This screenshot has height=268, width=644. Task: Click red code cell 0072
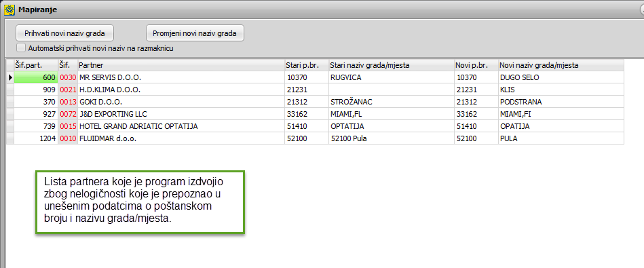tap(68, 114)
